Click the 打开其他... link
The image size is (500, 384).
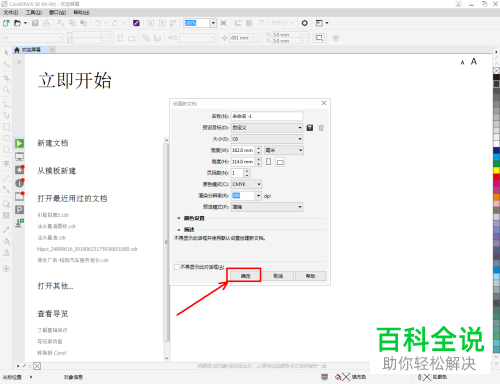(x=55, y=286)
